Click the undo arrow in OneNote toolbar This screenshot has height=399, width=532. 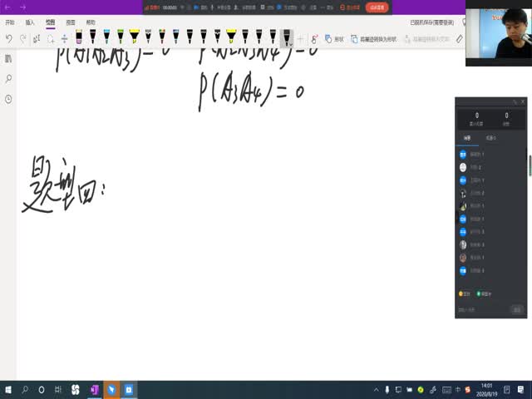(x=9, y=39)
